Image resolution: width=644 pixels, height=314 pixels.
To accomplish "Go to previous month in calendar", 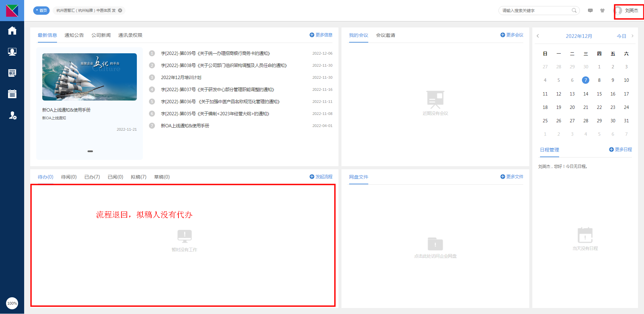I will [x=538, y=36].
